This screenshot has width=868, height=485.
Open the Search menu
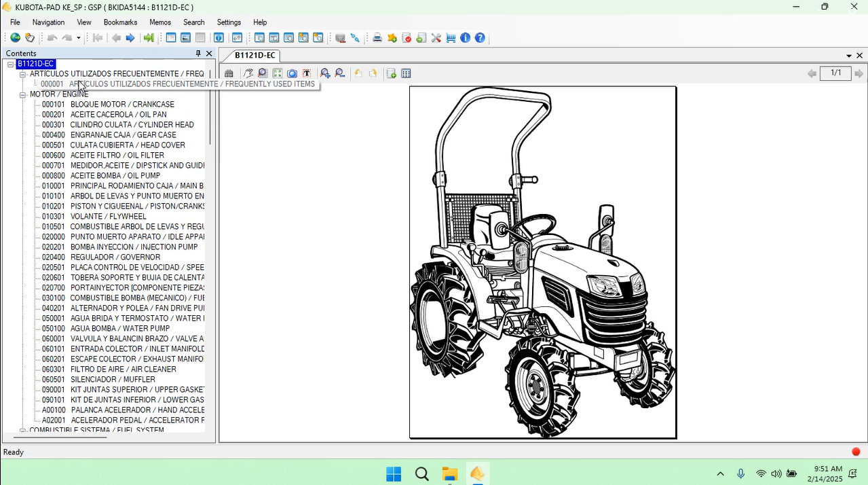click(193, 22)
